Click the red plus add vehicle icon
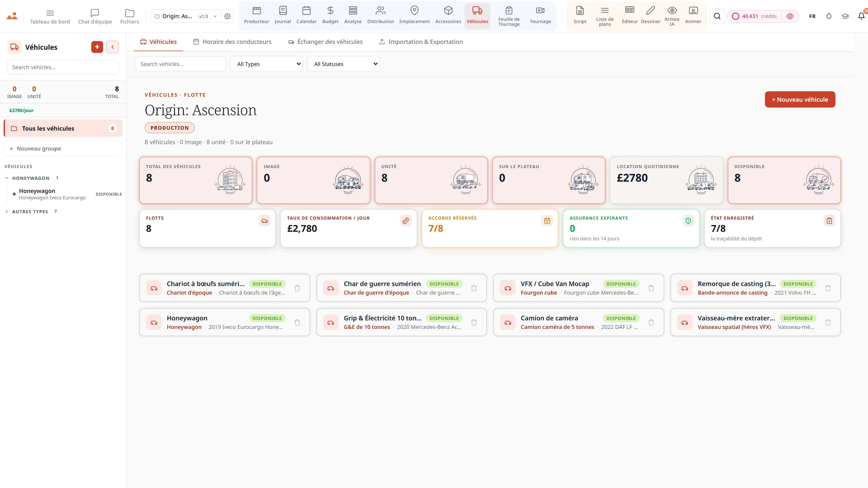Screen dimensions: 868x488 point(97,47)
